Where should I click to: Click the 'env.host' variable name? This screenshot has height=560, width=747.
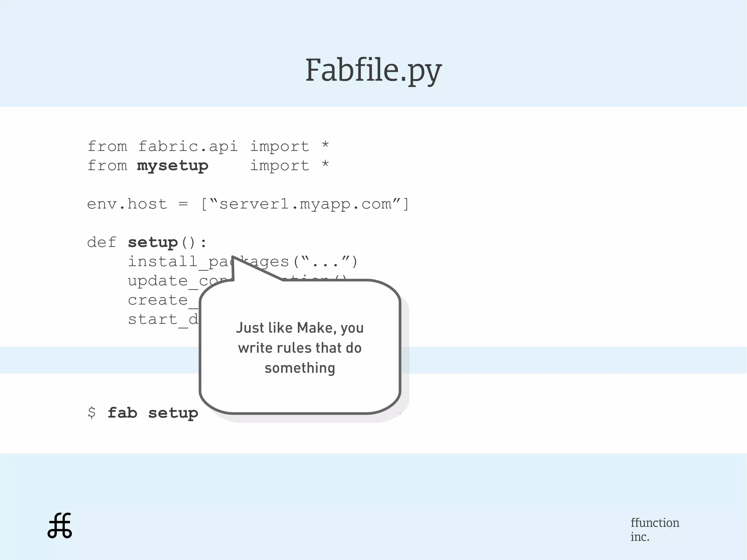tap(127, 204)
